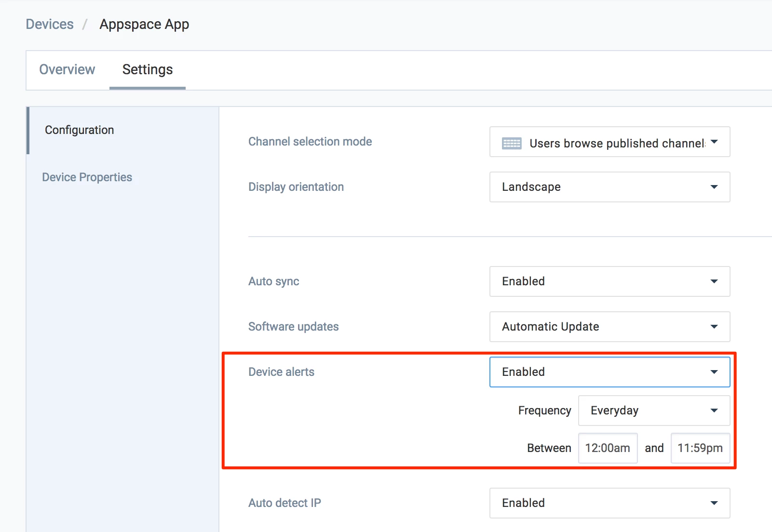Go to Devices breadcrumb link
The height and width of the screenshot is (532, 772).
(50, 25)
